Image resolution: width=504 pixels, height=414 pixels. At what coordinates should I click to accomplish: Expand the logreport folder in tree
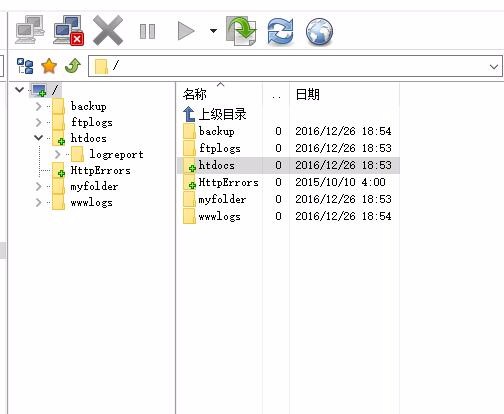point(57,154)
